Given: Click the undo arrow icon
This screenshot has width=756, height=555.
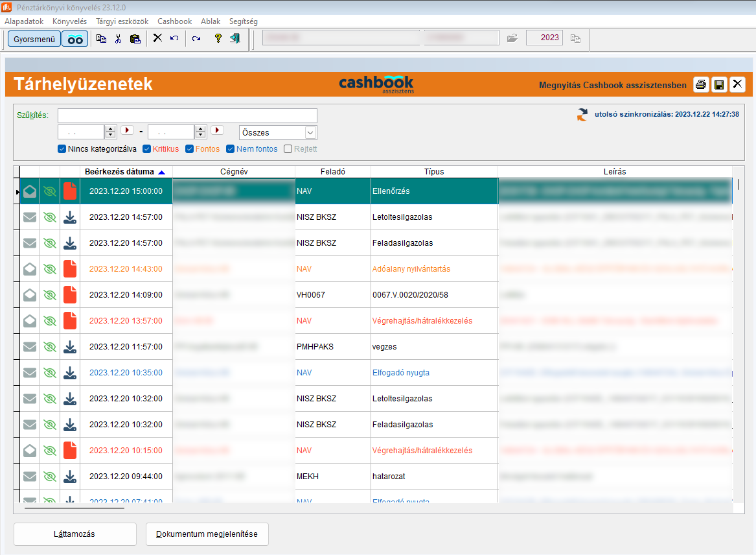Looking at the screenshot, I should coord(174,38).
